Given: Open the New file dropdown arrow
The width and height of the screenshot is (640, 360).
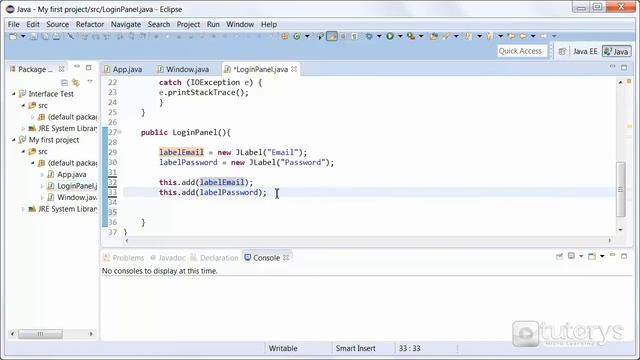Looking at the screenshot, I should click(23, 37).
